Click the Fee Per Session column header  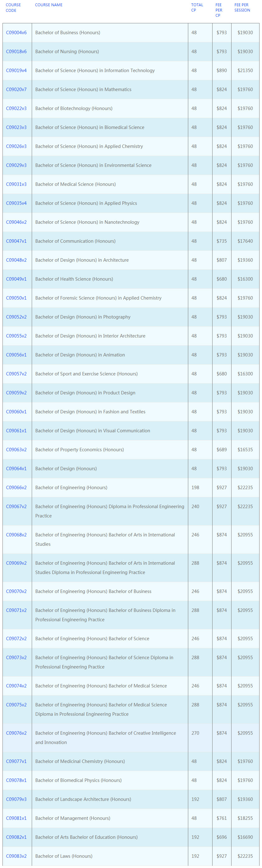(242, 7)
